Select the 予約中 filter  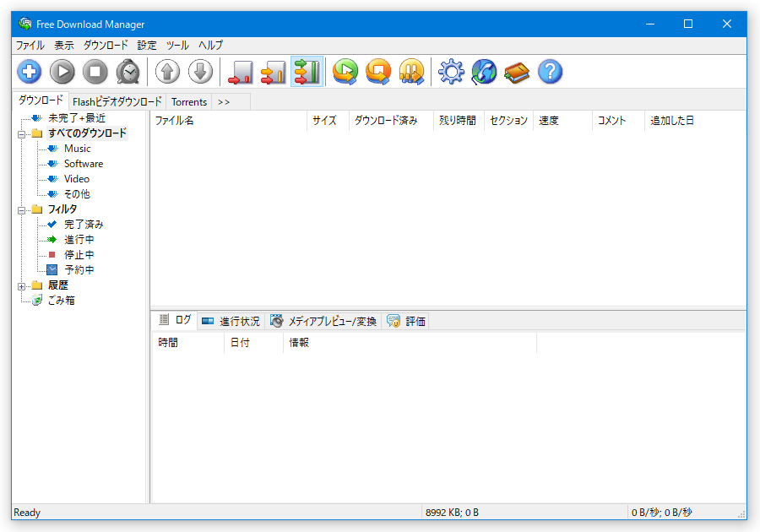(x=79, y=269)
